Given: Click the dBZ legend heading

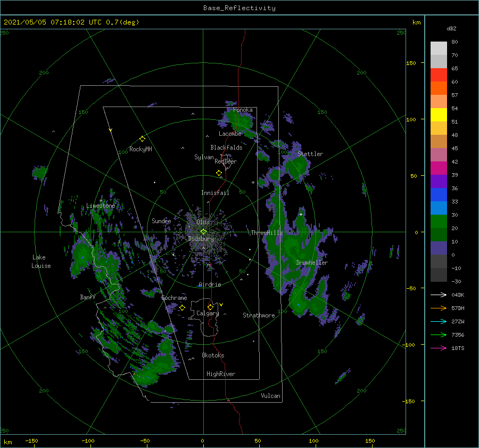Looking at the screenshot, I should point(451,28).
